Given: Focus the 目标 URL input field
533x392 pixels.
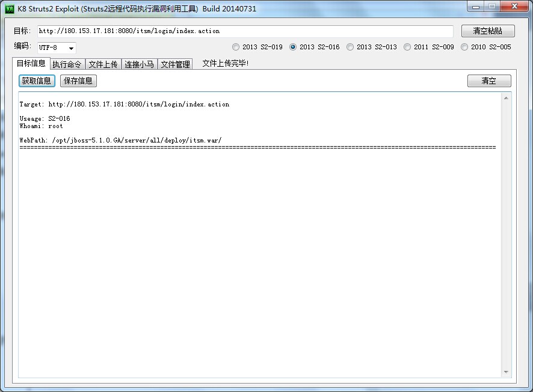Looking at the screenshot, I should point(245,31).
